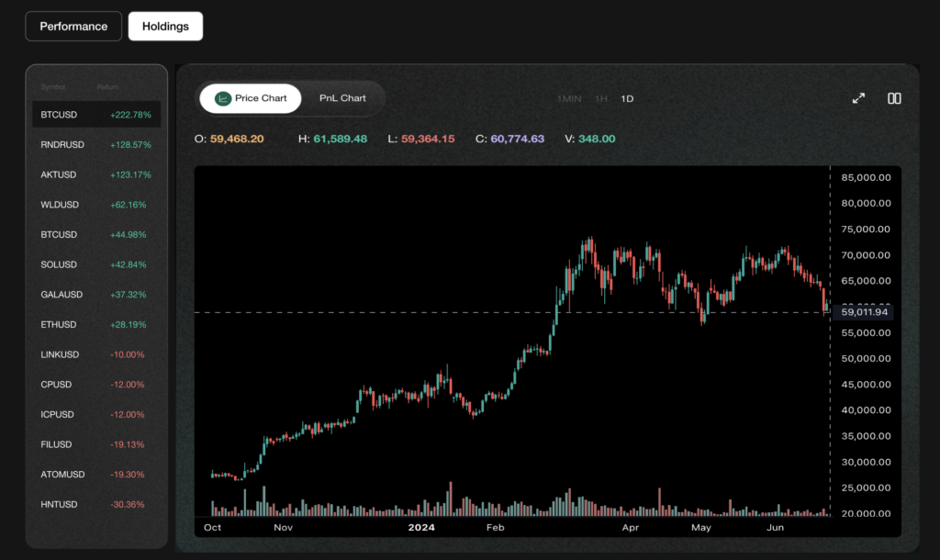The width and height of the screenshot is (940, 560).
Task: Open the Performance tab
Action: click(73, 27)
